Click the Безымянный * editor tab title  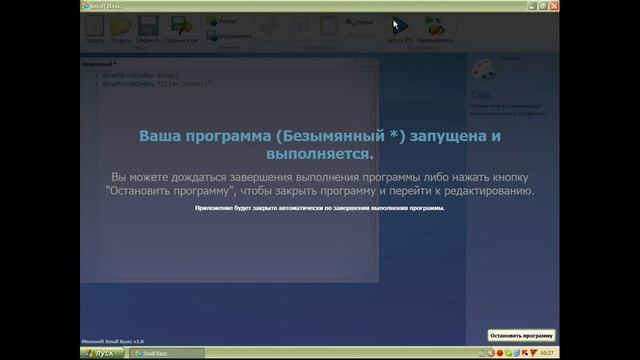pos(99,64)
